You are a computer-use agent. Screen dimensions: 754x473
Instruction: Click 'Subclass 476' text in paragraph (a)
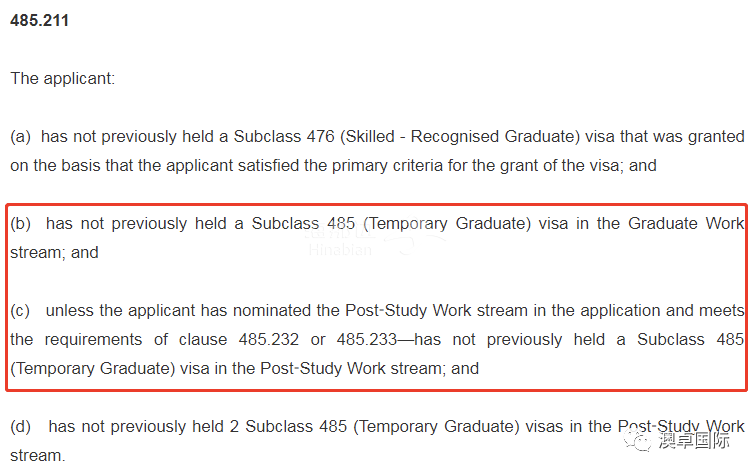284,137
